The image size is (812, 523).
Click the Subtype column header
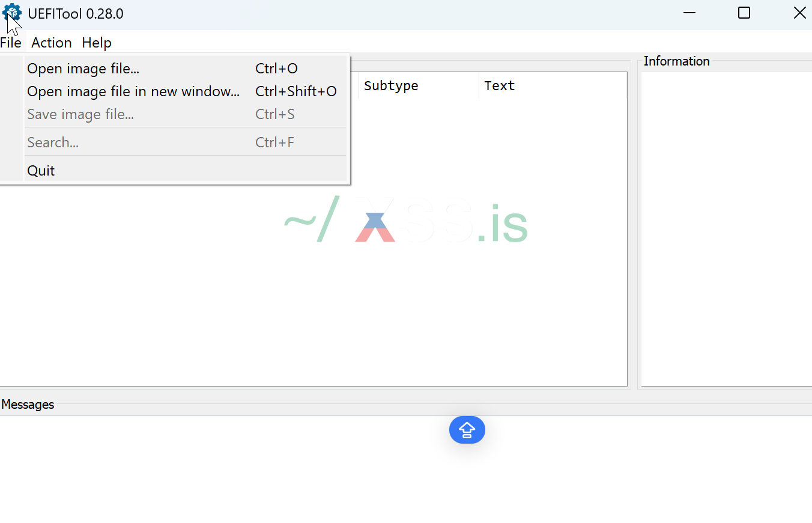click(419, 86)
